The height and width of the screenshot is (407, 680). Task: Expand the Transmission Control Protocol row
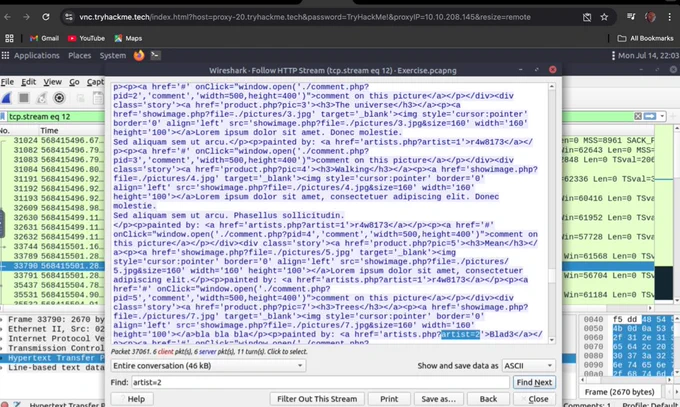[x=52, y=348]
